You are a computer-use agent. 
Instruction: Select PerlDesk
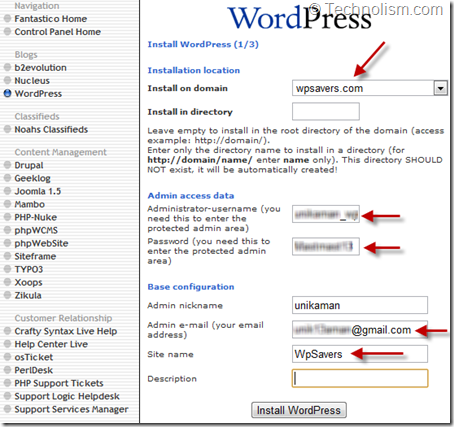click(33, 370)
